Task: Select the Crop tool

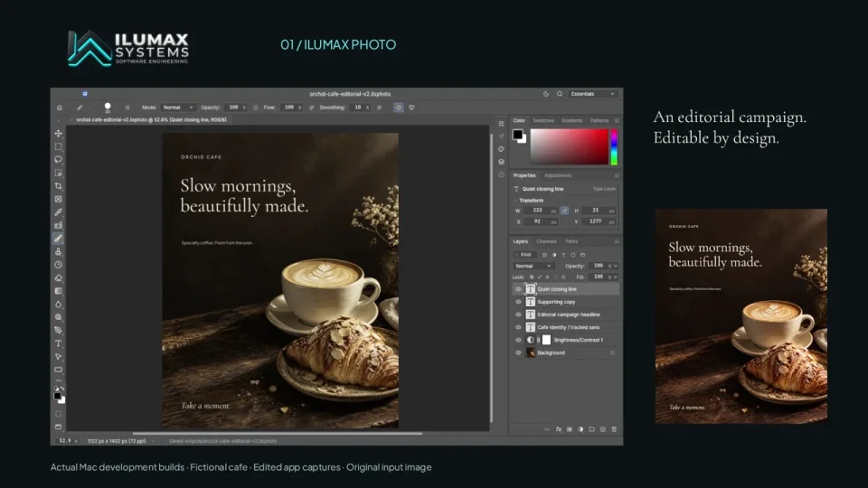Action: (x=58, y=186)
